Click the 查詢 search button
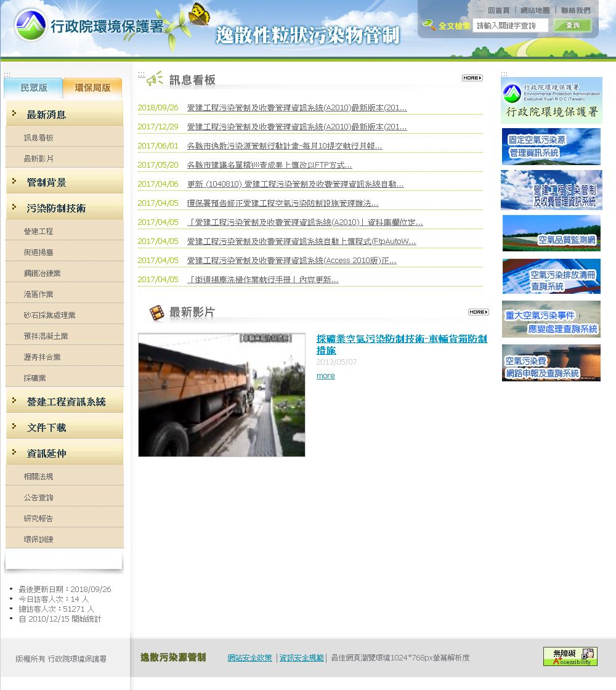The image size is (616, 690). 572,25
